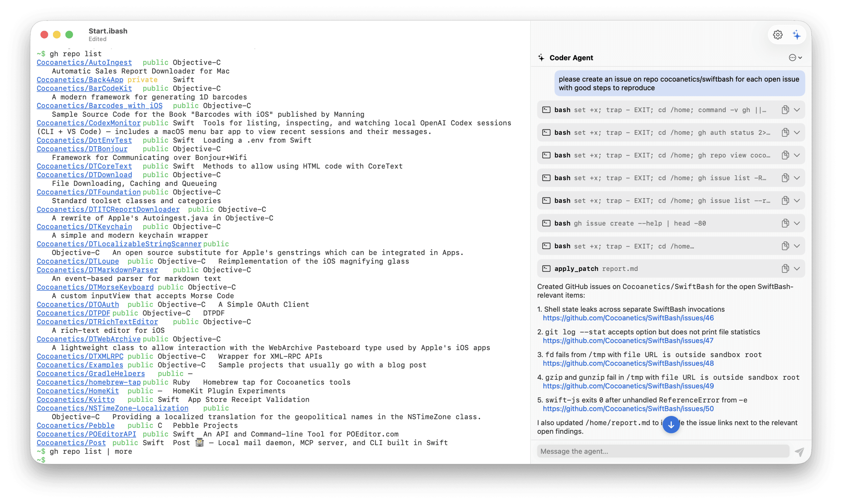Open the Cocoanetics/DTLocalizableStringScanner repo link
This screenshot has width=842, height=504.
119,244
